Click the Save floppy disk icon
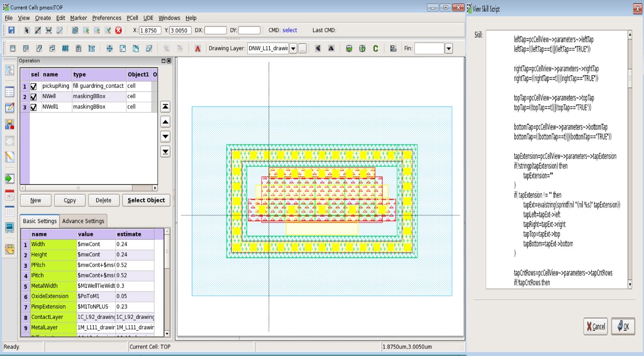 tap(11, 30)
